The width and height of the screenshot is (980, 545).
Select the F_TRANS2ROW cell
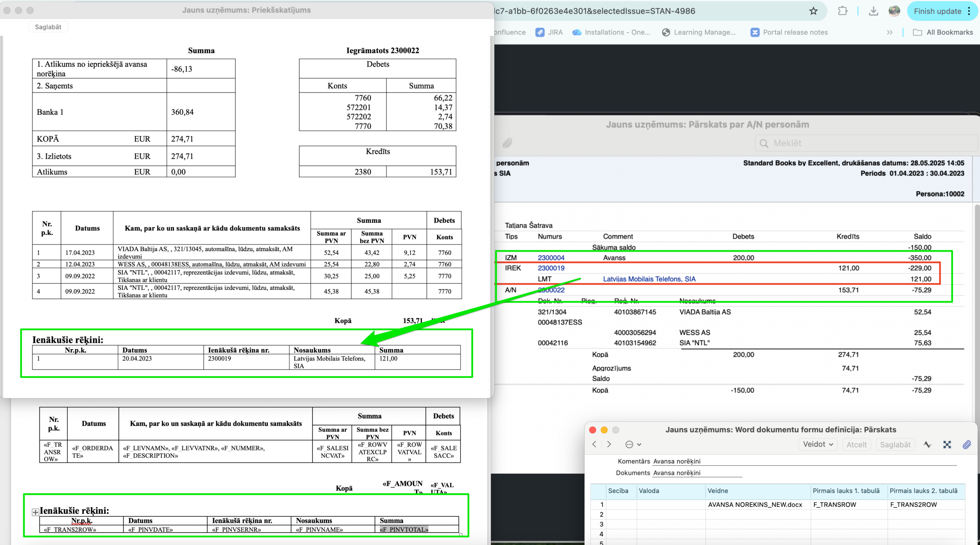tap(926, 505)
